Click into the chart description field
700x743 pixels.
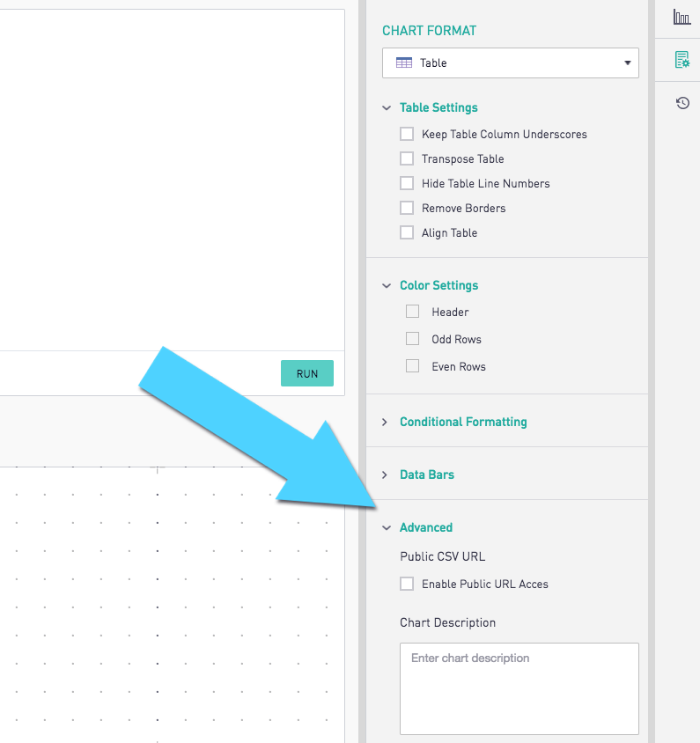[x=519, y=688]
